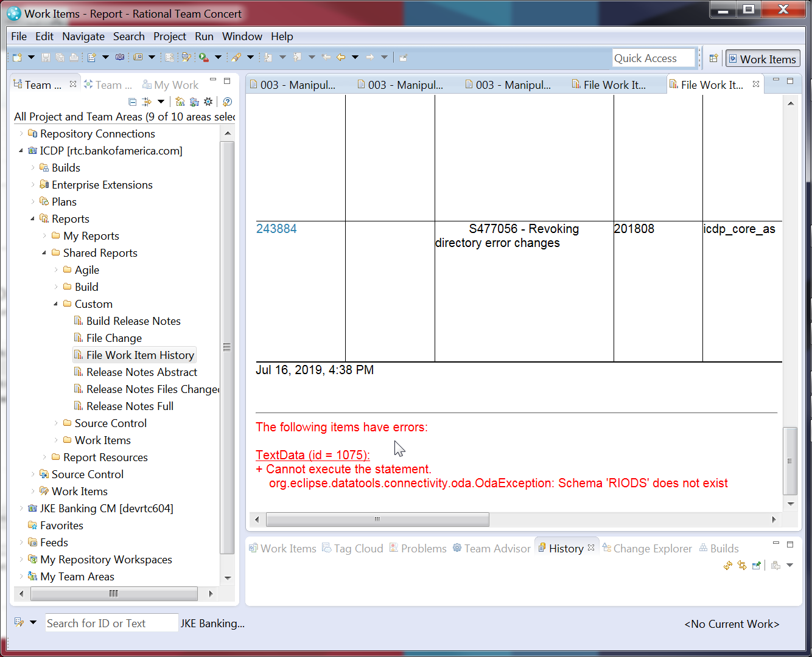Click the Team Artifacts vertical scrollbar thumb
This screenshot has width=812, height=657.
tap(227, 347)
